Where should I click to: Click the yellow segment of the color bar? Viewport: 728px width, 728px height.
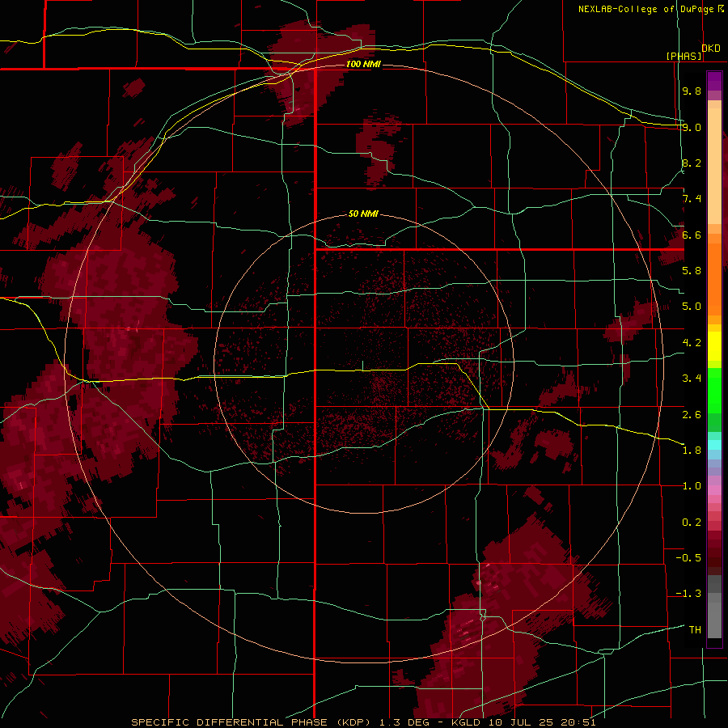click(714, 346)
